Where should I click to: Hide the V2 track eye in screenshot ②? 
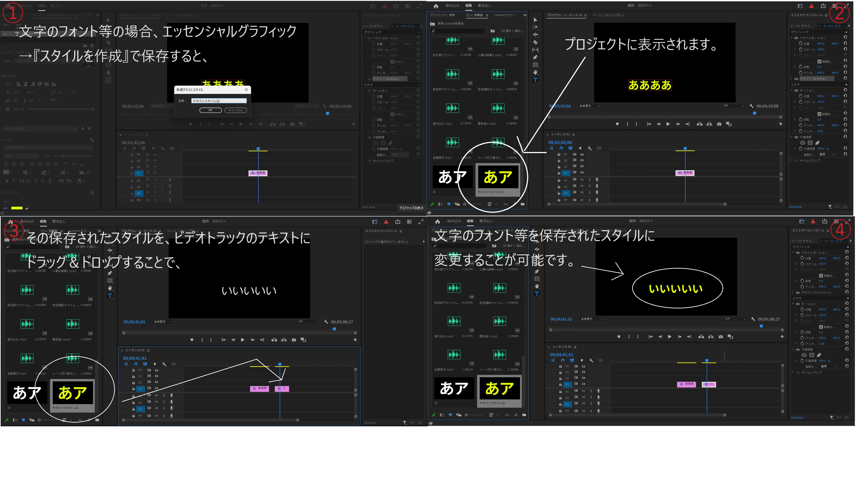(582, 166)
